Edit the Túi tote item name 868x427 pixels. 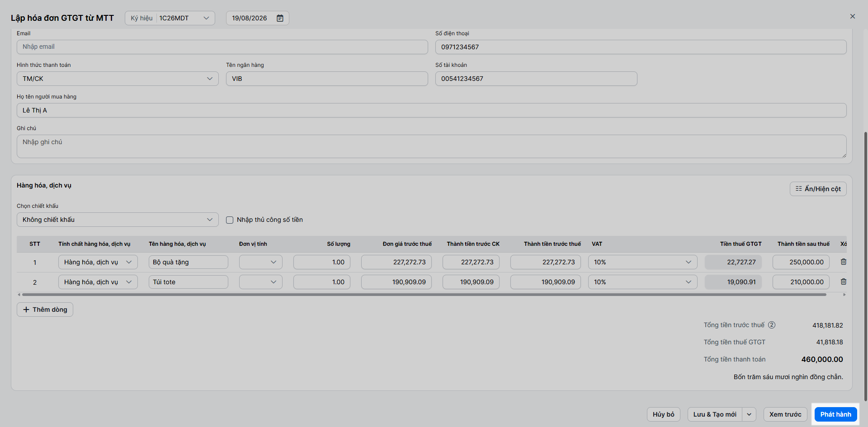[189, 282]
